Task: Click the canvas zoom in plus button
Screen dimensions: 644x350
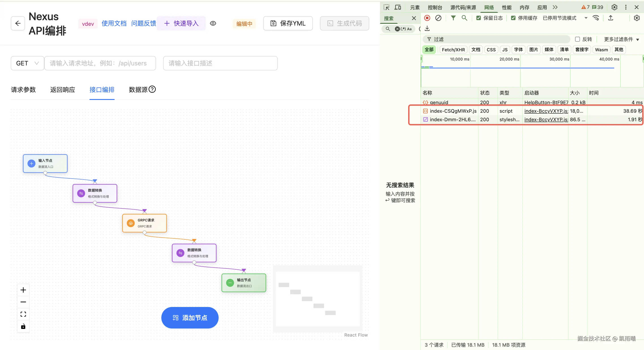Action: click(x=23, y=290)
